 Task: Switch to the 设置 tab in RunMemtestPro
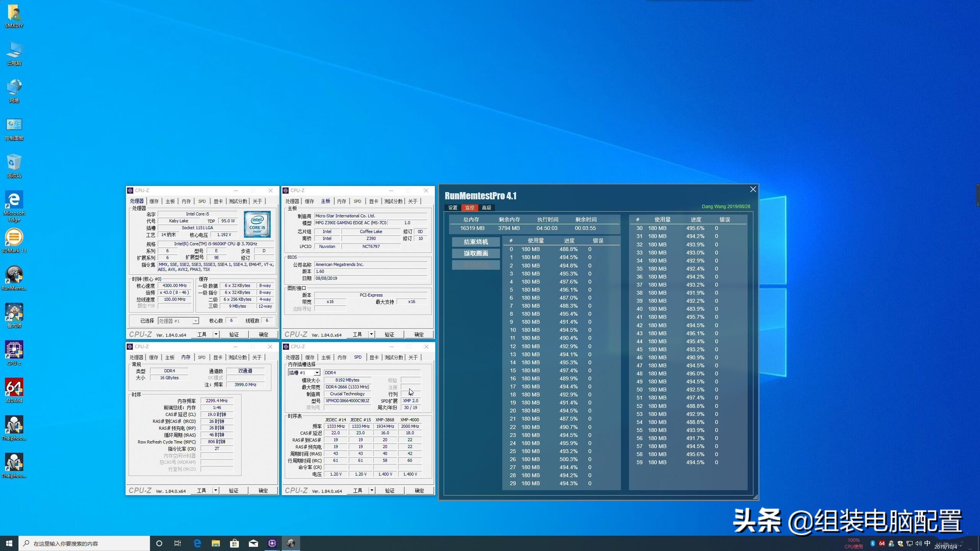tap(452, 208)
